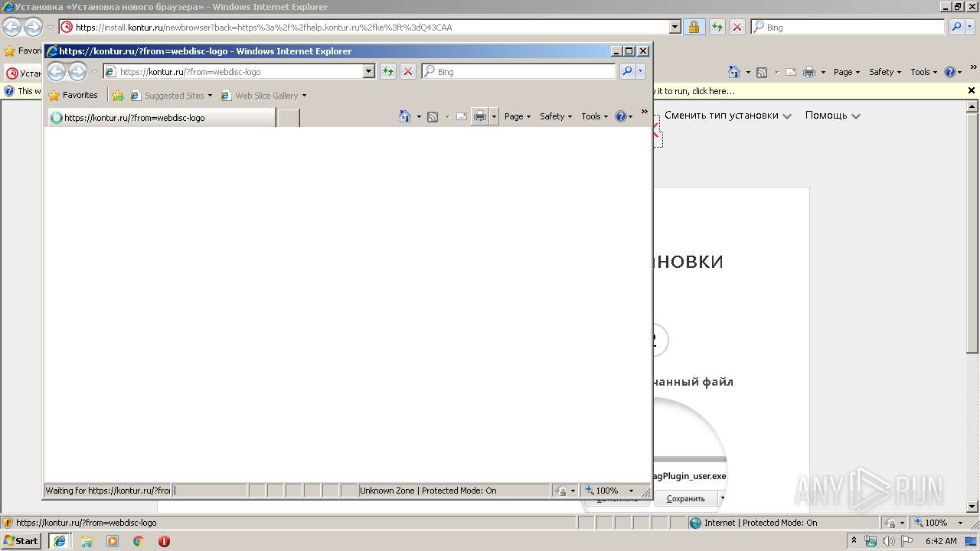The image size is (980, 551).
Task: Open Page menu in front window
Action: point(518,116)
